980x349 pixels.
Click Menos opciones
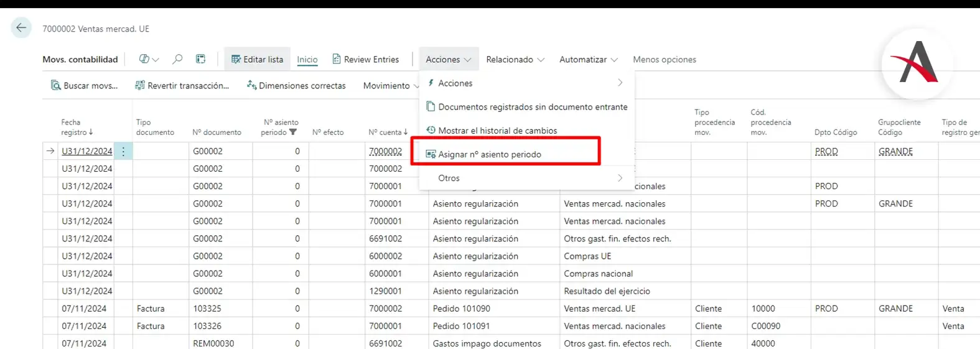[x=664, y=59]
